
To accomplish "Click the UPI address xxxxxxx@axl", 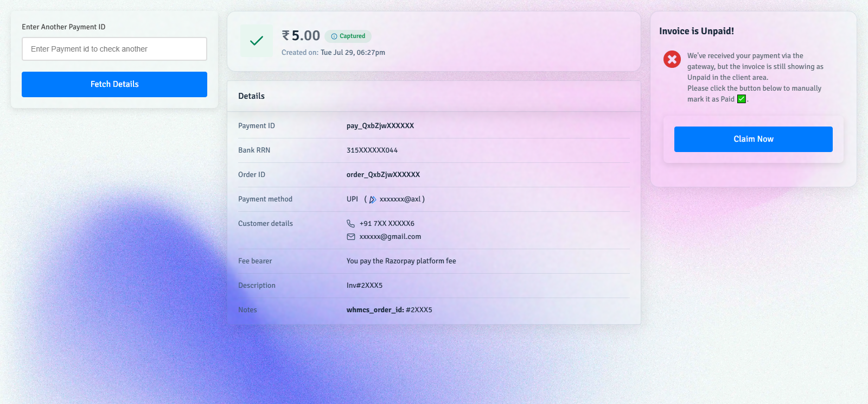I will click(400, 199).
